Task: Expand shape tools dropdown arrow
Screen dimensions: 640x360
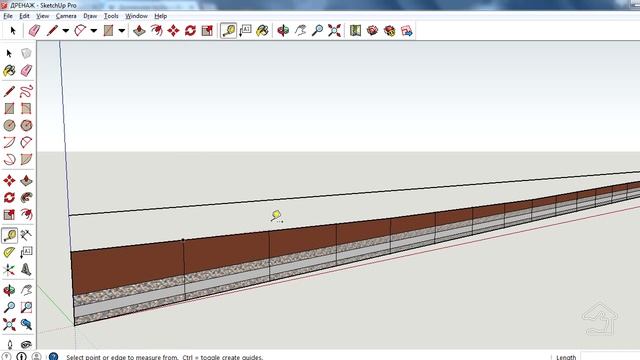Action: (x=121, y=31)
